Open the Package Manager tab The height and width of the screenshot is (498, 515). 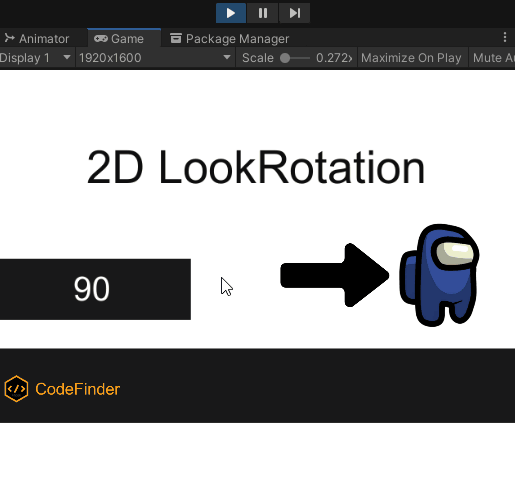(x=229, y=39)
